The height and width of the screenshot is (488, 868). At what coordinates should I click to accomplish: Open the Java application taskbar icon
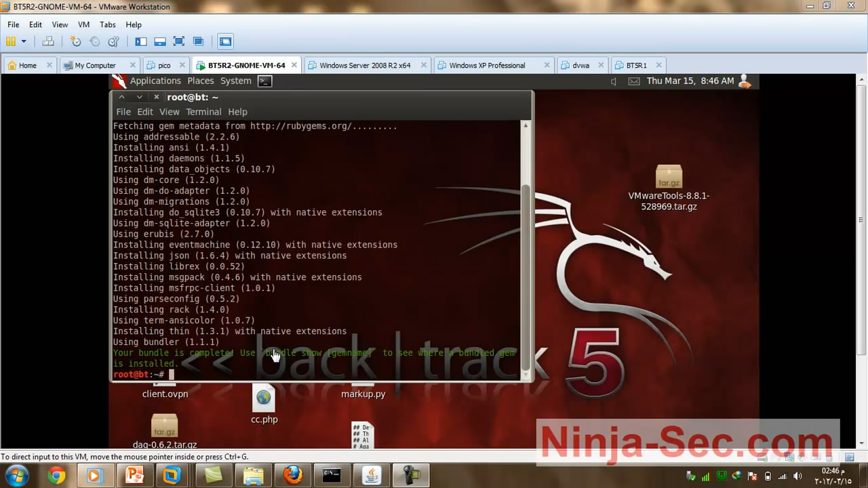(x=372, y=476)
